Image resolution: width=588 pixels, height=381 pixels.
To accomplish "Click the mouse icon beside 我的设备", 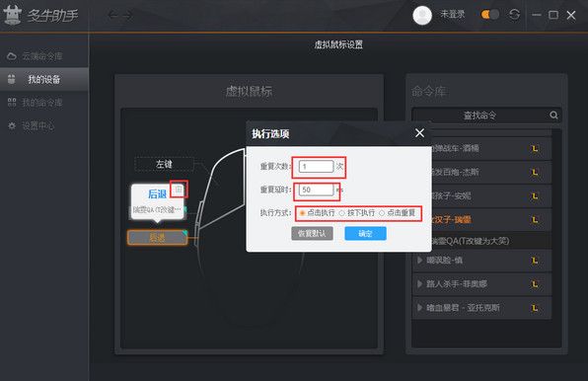I will [x=12, y=79].
